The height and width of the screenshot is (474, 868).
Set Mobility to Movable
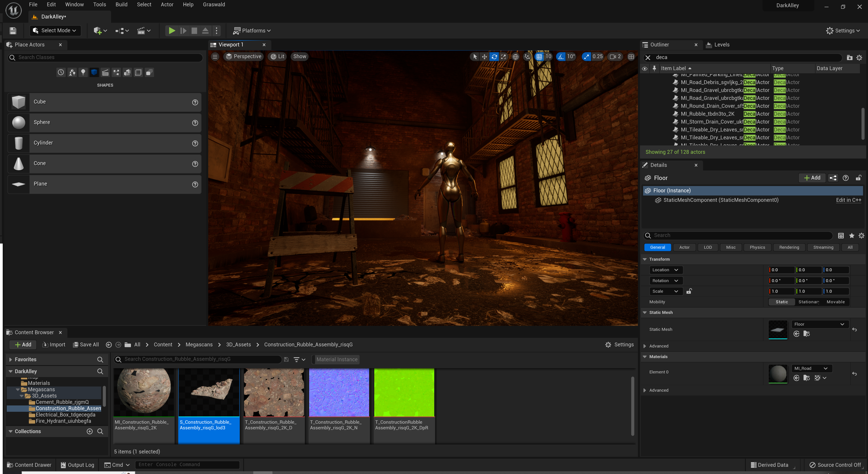click(835, 302)
